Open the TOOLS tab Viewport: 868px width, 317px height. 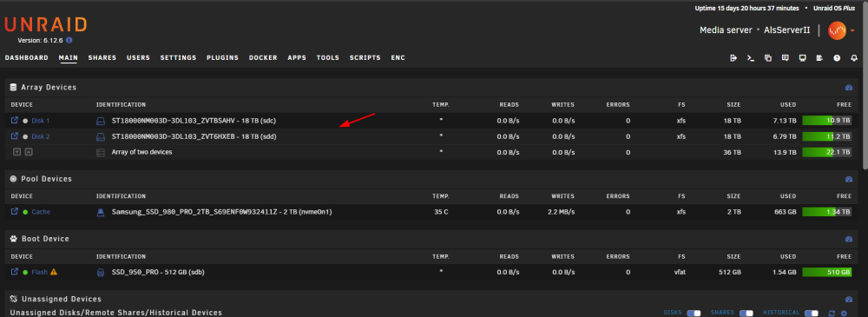[328, 57]
